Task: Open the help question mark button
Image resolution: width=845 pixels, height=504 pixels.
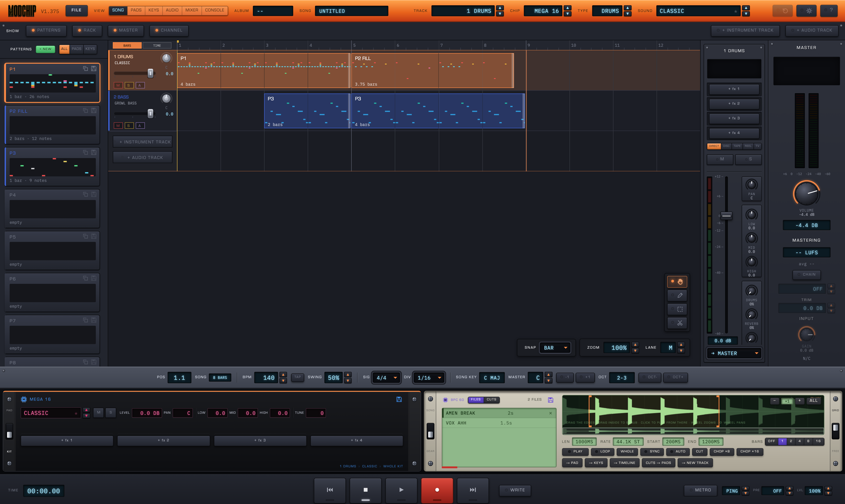Action: coord(828,11)
